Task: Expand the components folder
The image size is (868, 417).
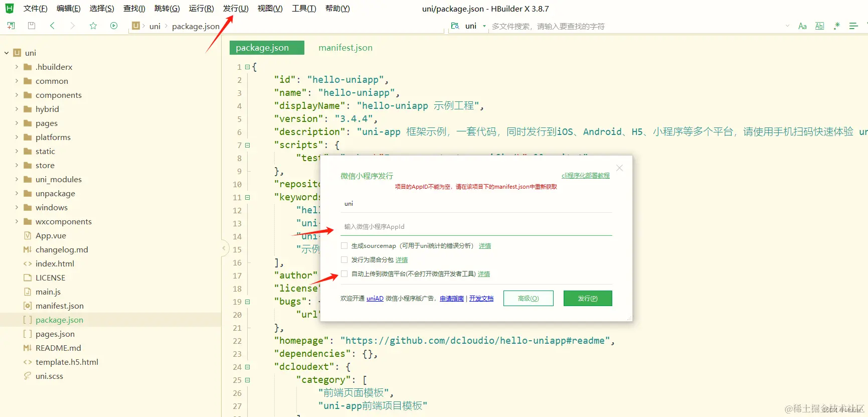Action: click(x=17, y=95)
